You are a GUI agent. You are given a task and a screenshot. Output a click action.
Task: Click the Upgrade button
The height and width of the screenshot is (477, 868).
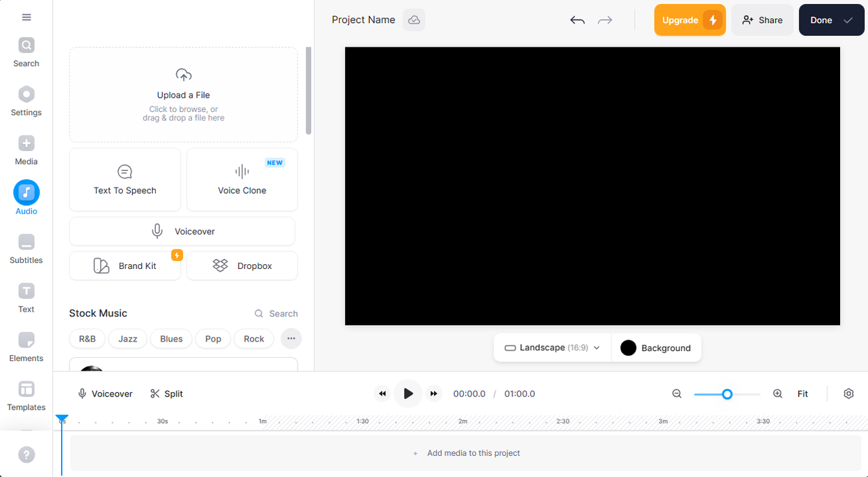[690, 20]
